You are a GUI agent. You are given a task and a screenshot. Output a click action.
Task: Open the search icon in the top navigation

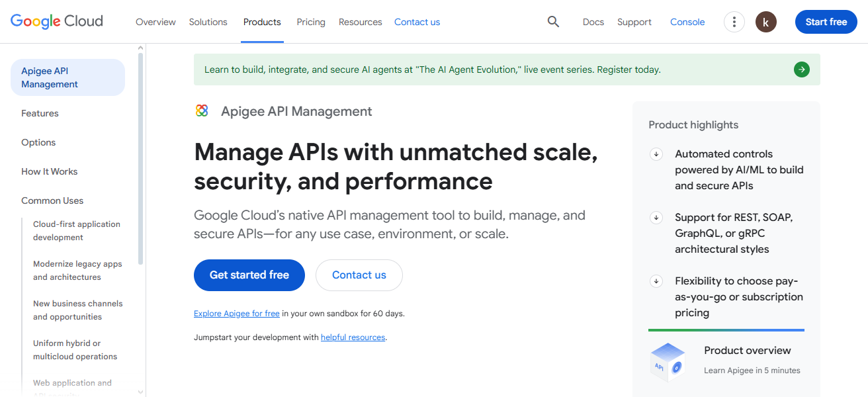[x=553, y=21]
